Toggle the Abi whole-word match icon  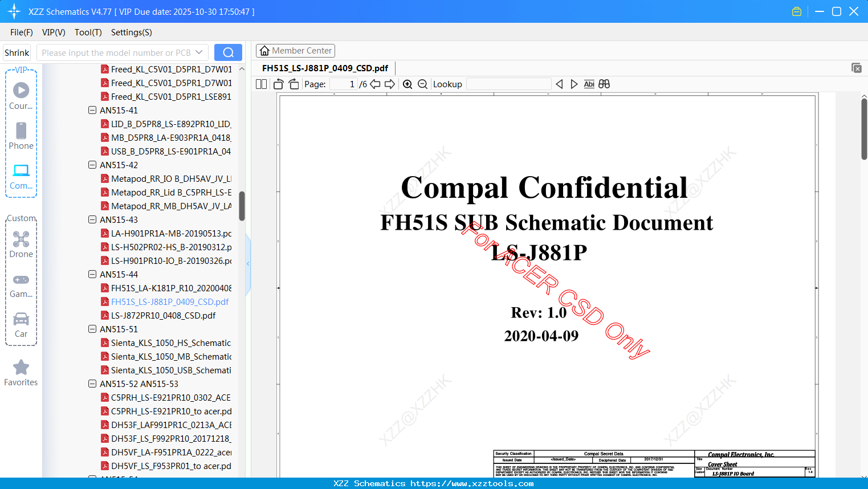point(589,84)
